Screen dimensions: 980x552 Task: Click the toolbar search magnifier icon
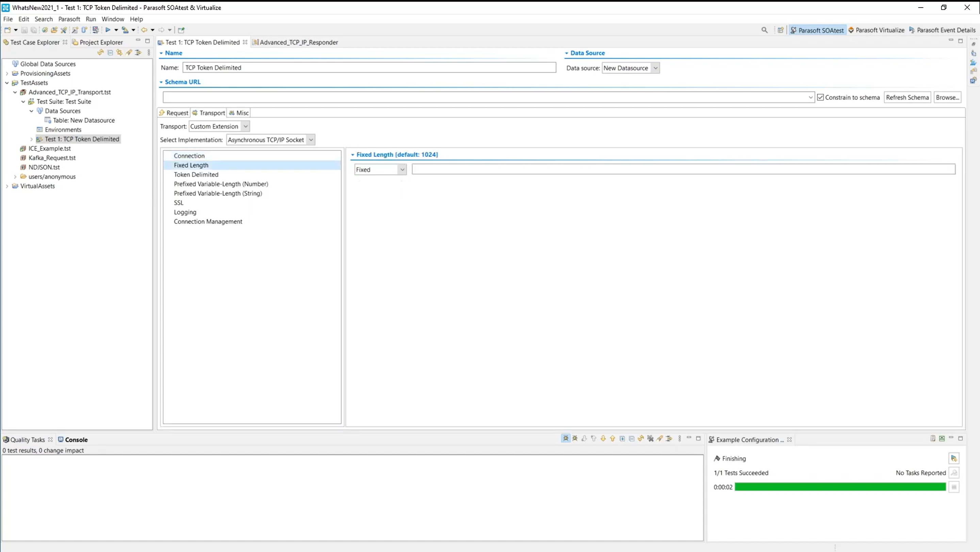tap(764, 30)
